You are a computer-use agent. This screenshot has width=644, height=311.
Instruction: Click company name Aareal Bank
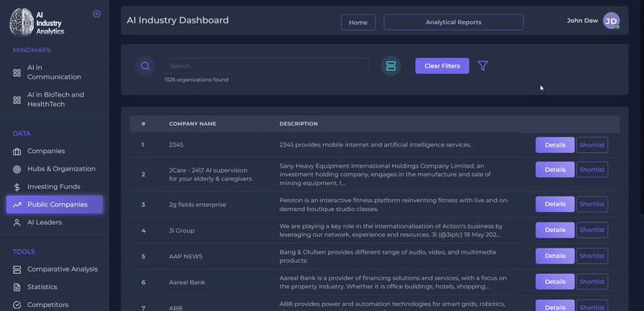[187, 282]
